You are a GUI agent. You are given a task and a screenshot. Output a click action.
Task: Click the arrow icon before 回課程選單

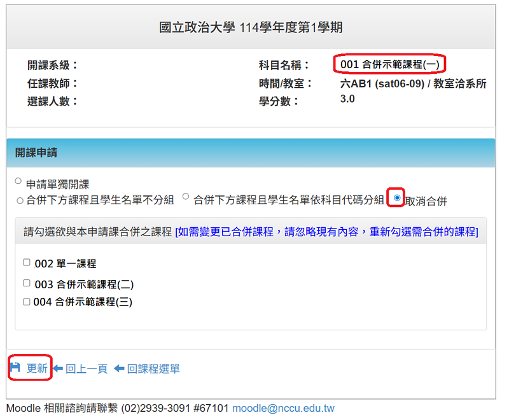click(x=119, y=368)
